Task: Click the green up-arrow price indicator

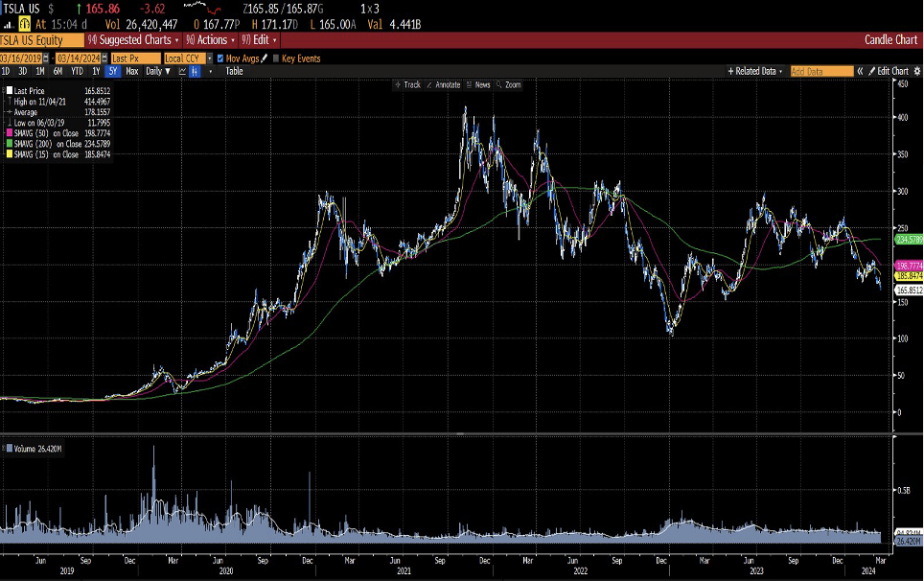Action: point(79,9)
